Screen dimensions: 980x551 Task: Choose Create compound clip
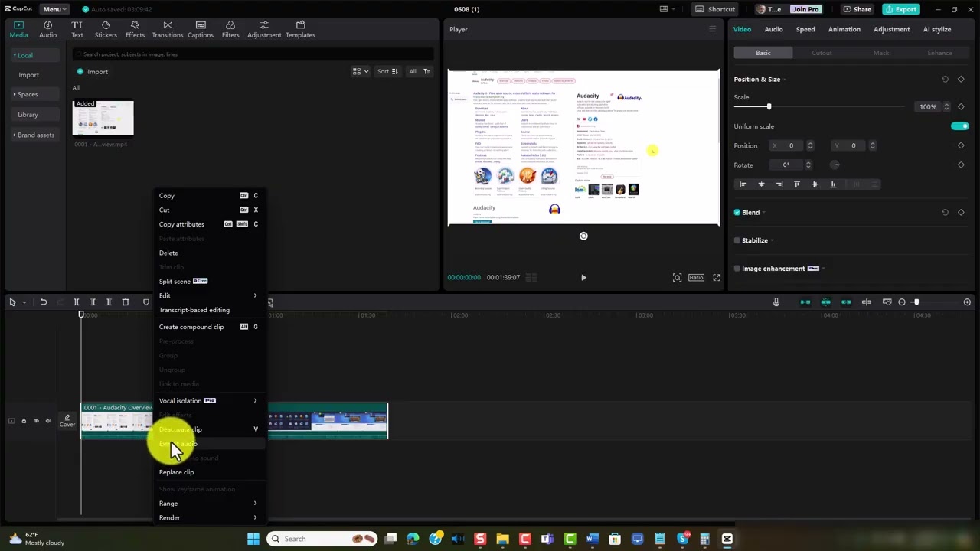[209, 327]
